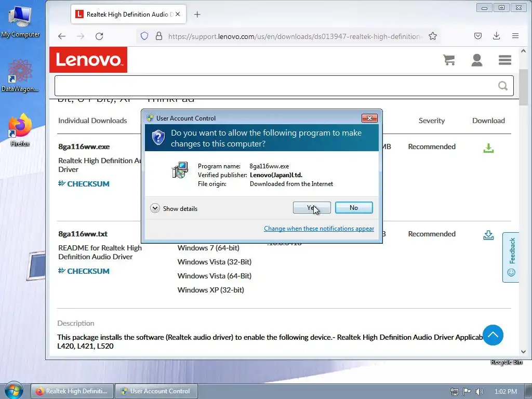Close the User Account Control dialog

(369, 118)
